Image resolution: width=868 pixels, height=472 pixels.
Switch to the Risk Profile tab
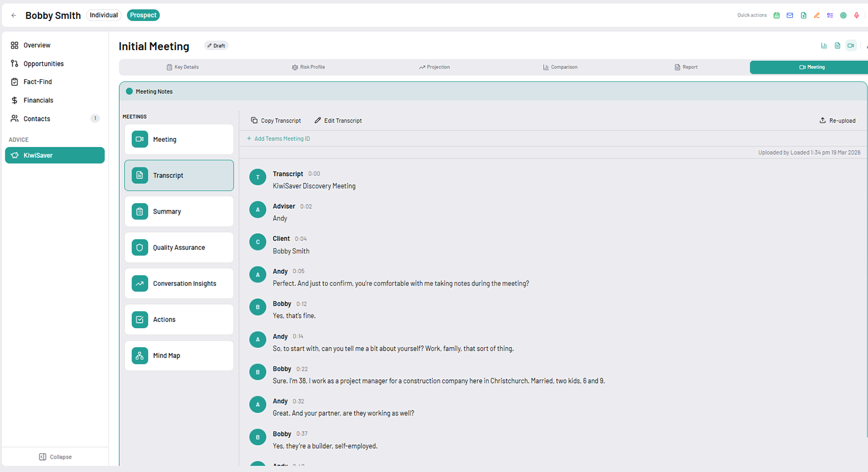(308, 67)
